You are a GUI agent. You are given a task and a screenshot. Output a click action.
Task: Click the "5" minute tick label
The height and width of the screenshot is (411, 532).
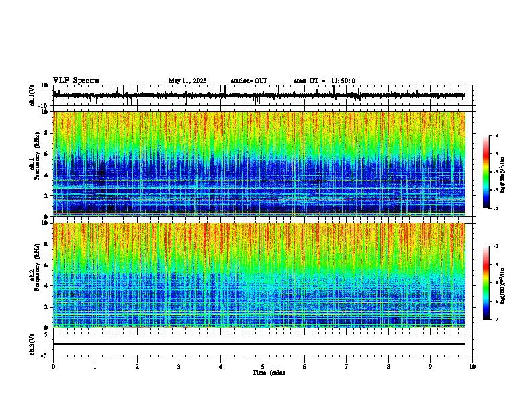pyautogui.click(x=263, y=367)
